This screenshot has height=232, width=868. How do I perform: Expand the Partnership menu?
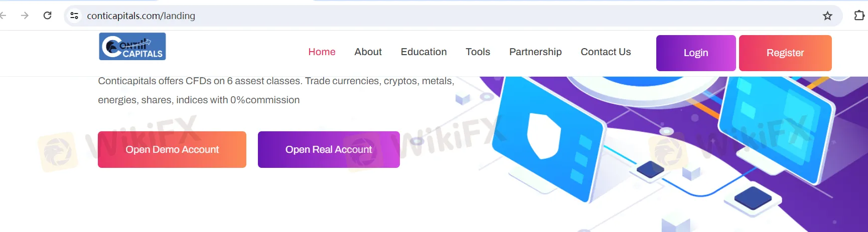click(x=535, y=52)
